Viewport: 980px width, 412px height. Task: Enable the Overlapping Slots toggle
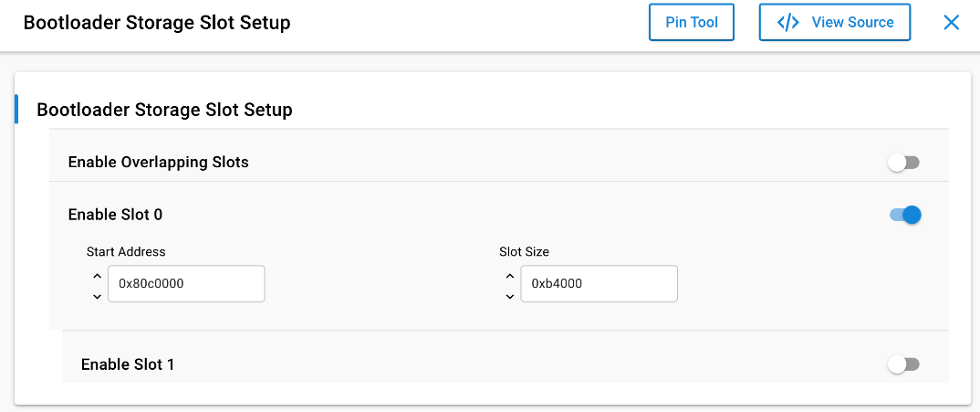coord(903,163)
